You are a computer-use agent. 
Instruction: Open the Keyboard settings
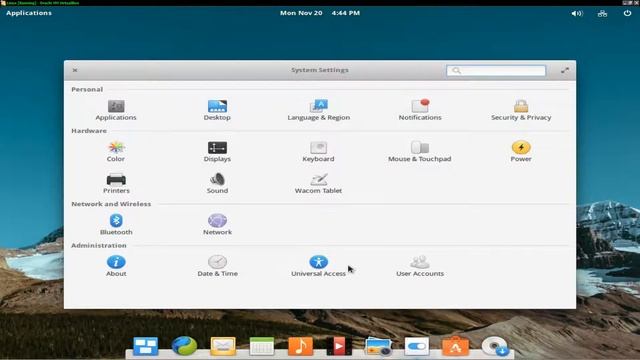[318, 152]
